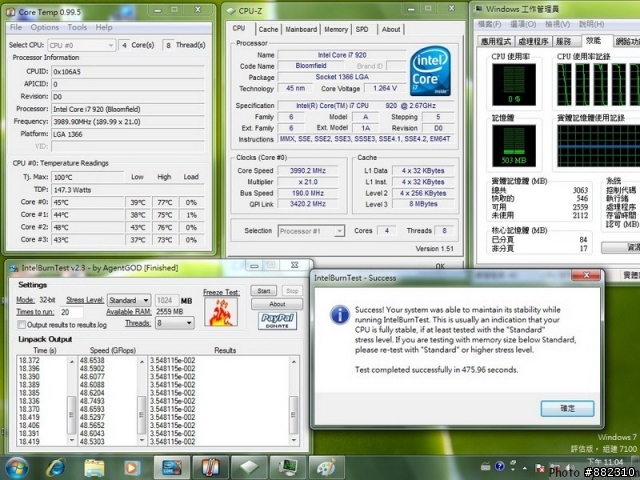This screenshot has height=480, width=640.
Task: Click the Intel Core i7 logo in CPU-Z
Action: click(430, 71)
